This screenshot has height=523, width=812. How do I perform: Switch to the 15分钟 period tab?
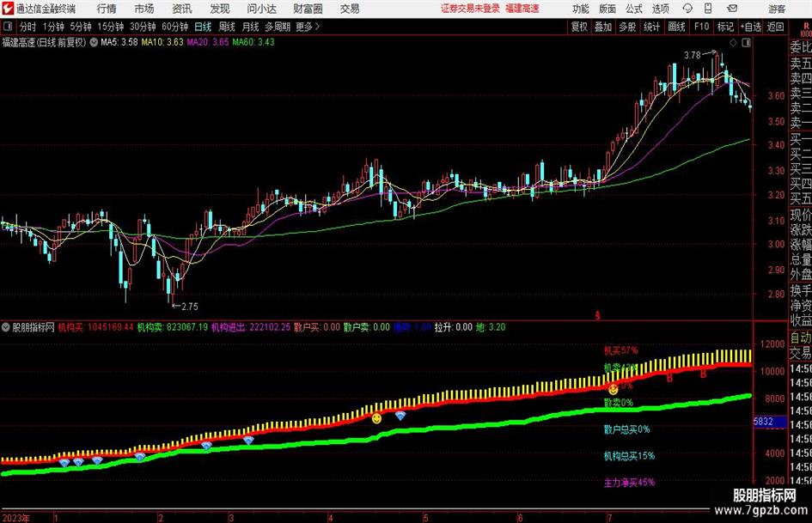click(111, 27)
